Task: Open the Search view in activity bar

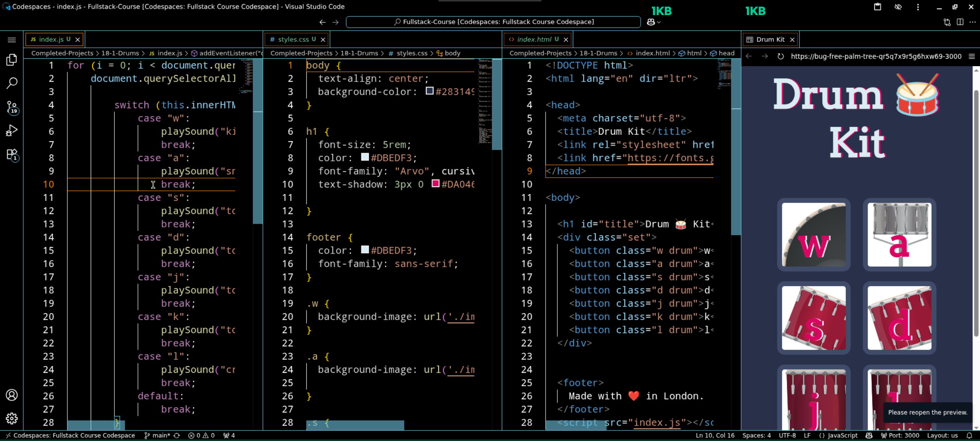Action: tap(11, 83)
